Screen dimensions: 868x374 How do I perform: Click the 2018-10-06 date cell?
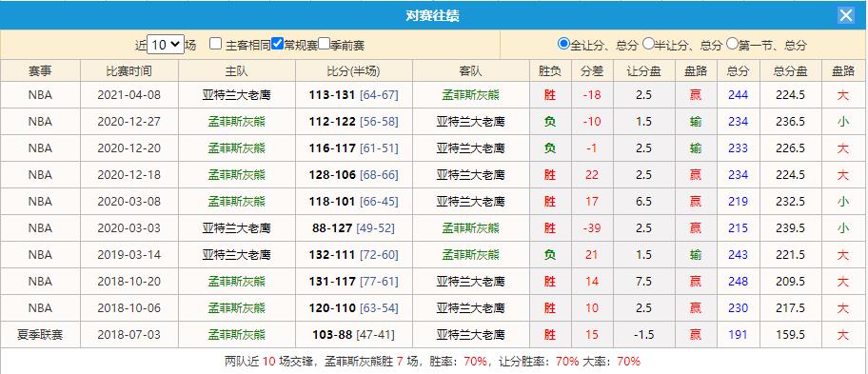(x=129, y=308)
